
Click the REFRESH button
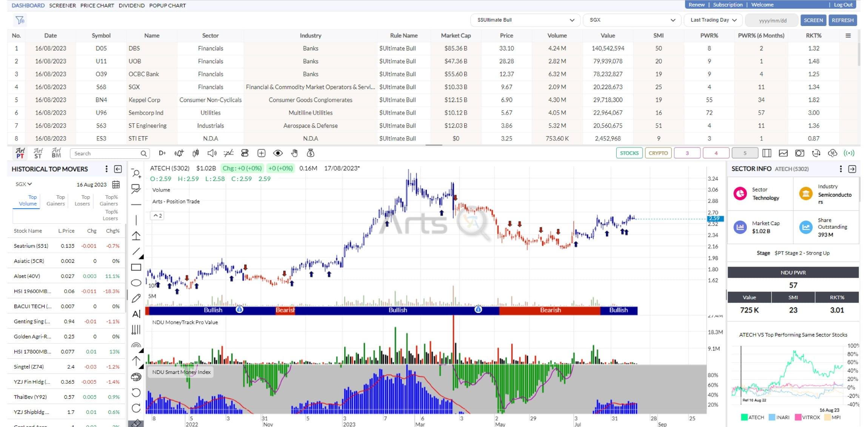click(842, 20)
